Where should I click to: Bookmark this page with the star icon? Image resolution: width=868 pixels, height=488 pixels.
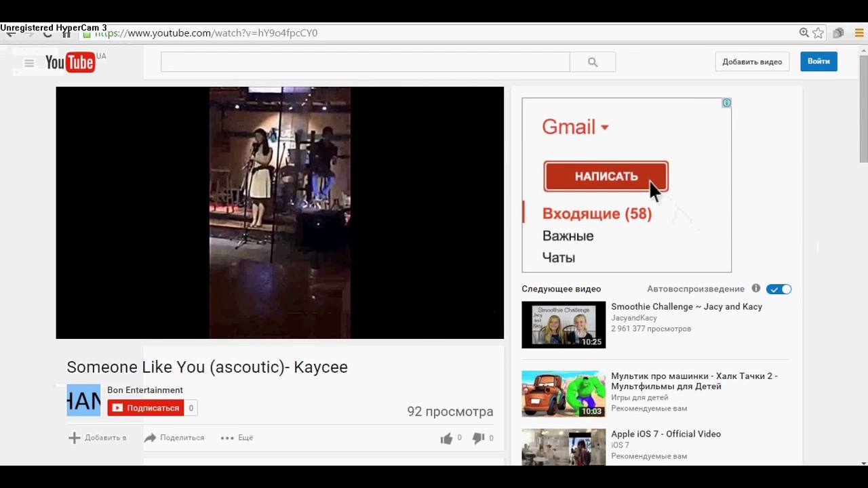(818, 33)
